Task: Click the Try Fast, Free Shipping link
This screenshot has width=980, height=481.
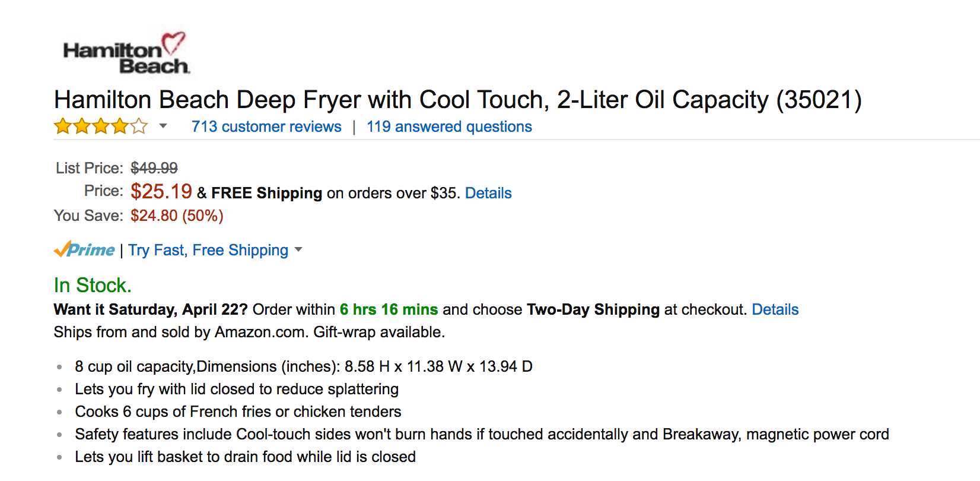Action: (208, 250)
